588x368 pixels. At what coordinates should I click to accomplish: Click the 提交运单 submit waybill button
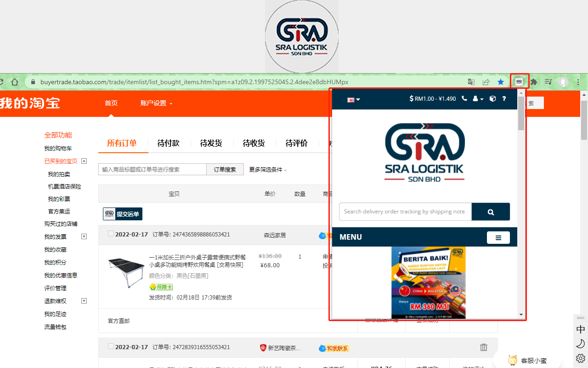tap(123, 213)
